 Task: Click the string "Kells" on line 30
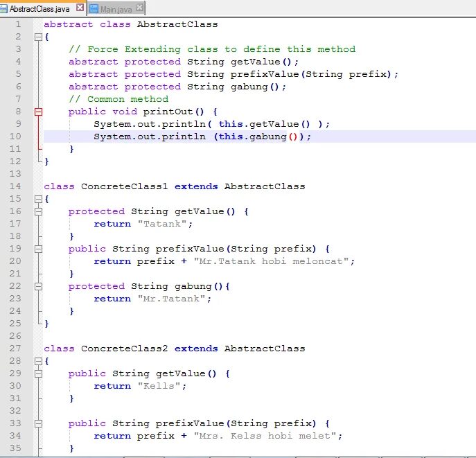[x=159, y=386]
